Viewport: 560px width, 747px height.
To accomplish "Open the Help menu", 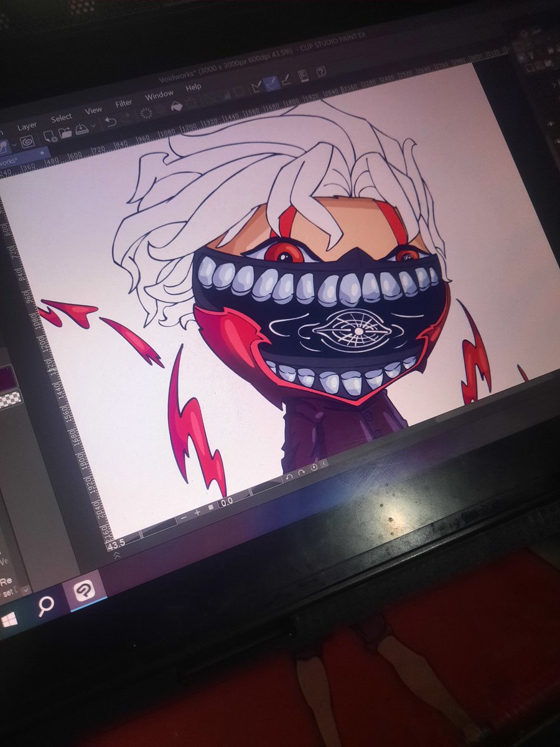I will coord(194,87).
